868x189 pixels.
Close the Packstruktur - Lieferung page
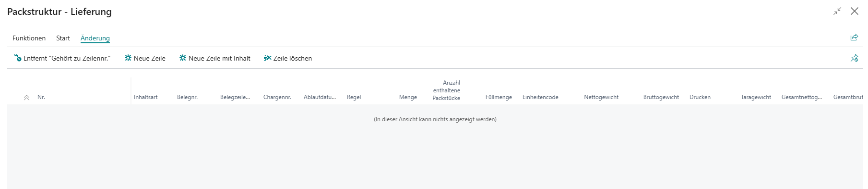[x=855, y=11]
